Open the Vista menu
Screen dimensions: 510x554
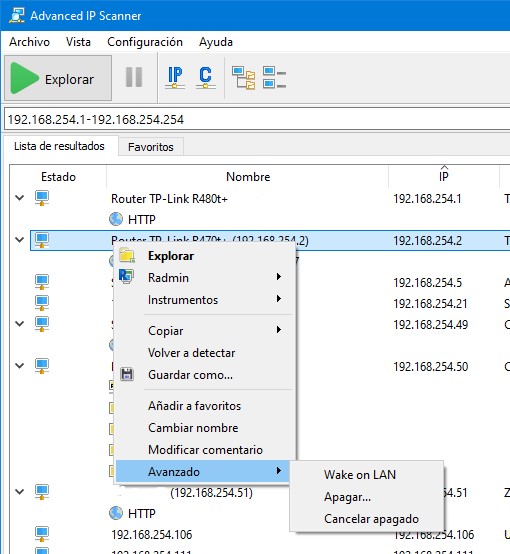click(x=78, y=42)
